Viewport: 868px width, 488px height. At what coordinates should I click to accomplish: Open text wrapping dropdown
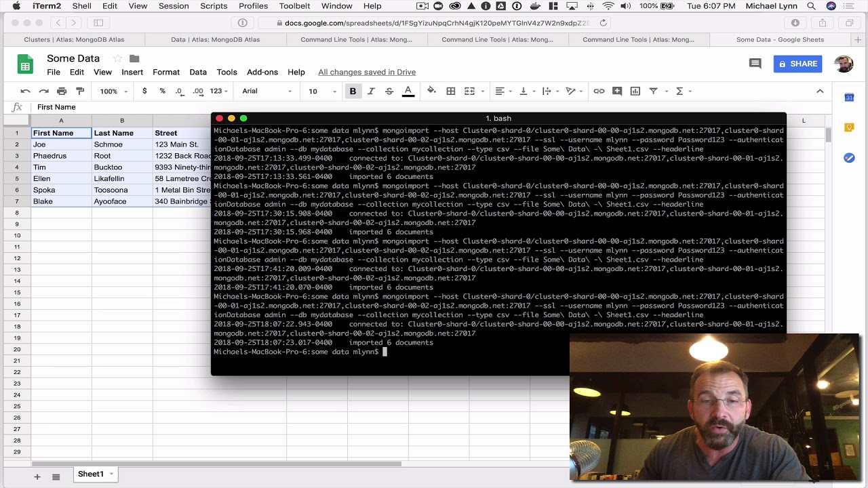[x=550, y=91]
